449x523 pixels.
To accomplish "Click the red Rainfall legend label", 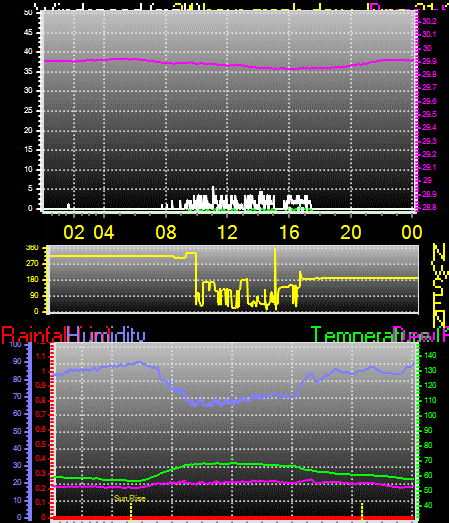I will pyautogui.click(x=34, y=335).
